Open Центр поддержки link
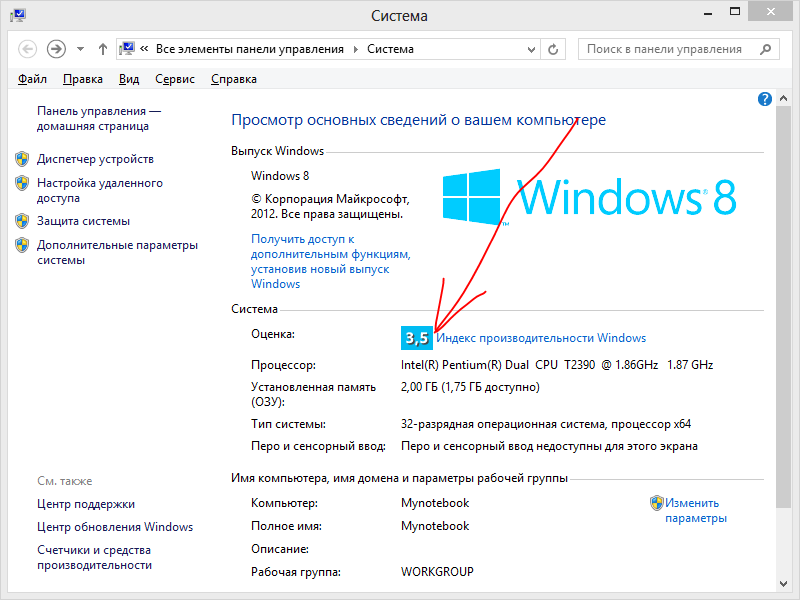This screenshot has width=800, height=600. click(x=86, y=504)
